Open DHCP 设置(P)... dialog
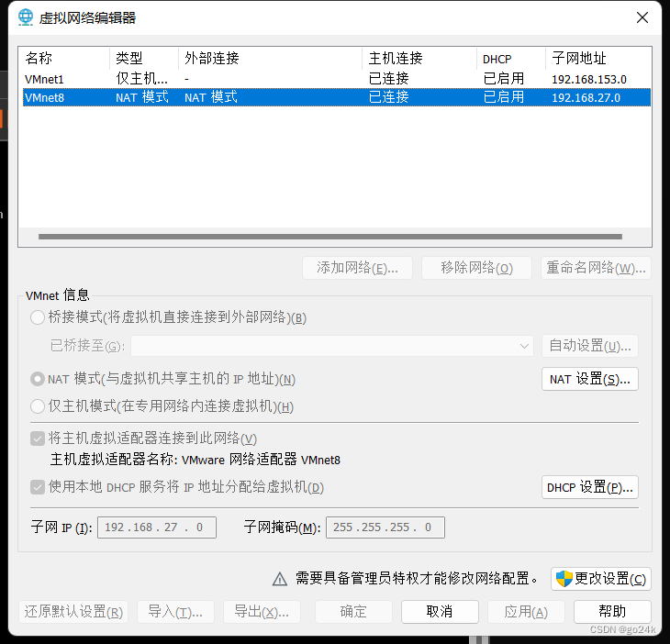This screenshot has width=670, height=644. 589,487
